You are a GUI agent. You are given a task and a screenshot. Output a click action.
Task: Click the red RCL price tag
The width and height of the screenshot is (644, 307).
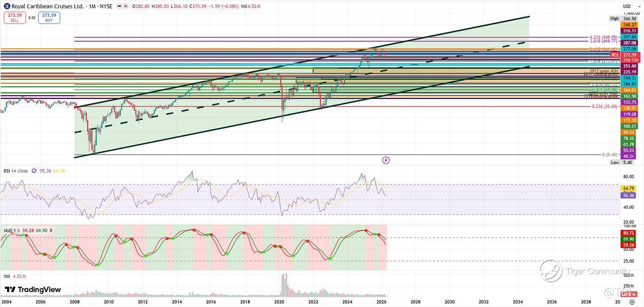tap(614, 54)
